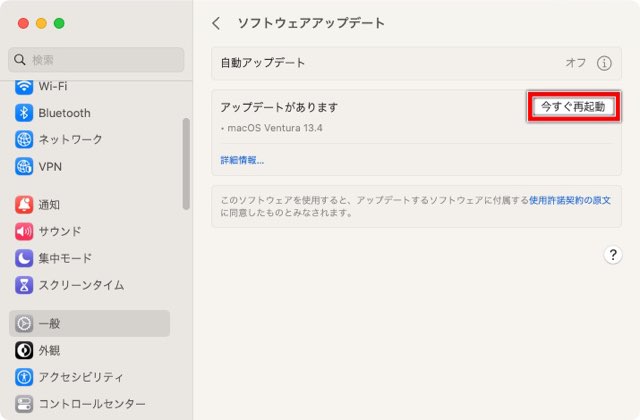Select コントロールセンター label in sidebar
The image size is (640, 420).
coord(92,404)
